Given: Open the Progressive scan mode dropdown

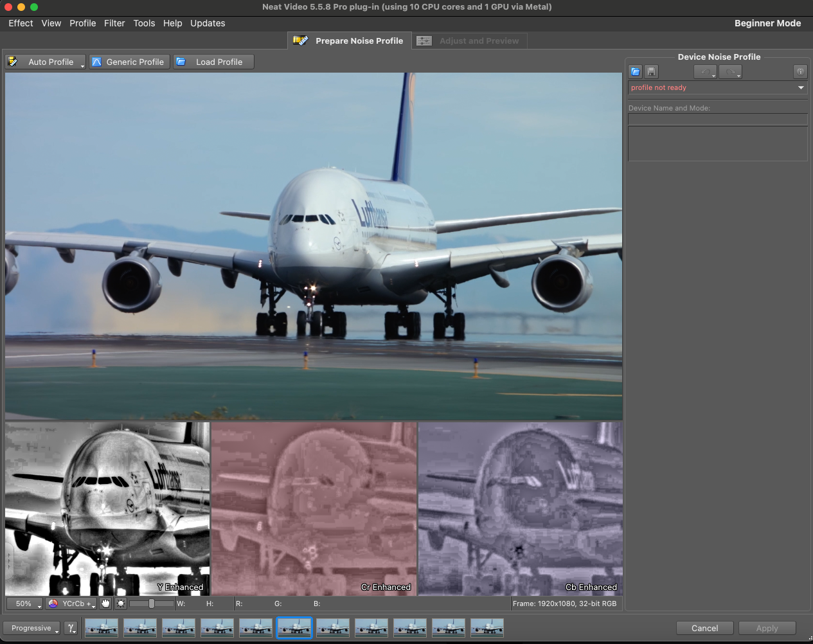Looking at the screenshot, I should point(31,628).
